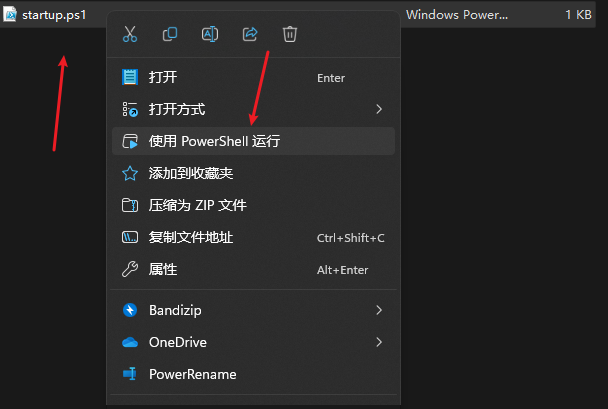Select 复制文件地址 entry

coord(253,237)
